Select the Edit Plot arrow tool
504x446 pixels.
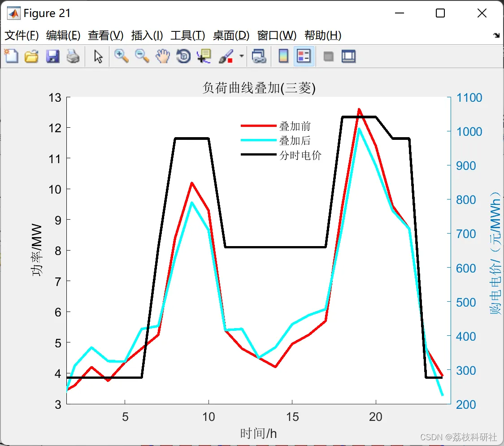point(98,56)
